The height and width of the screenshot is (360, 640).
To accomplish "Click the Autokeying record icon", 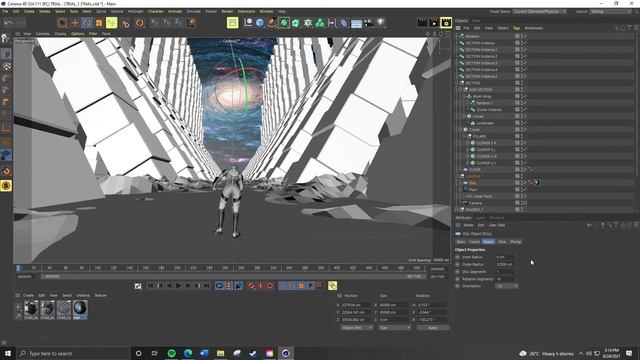I will (x=260, y=286).
